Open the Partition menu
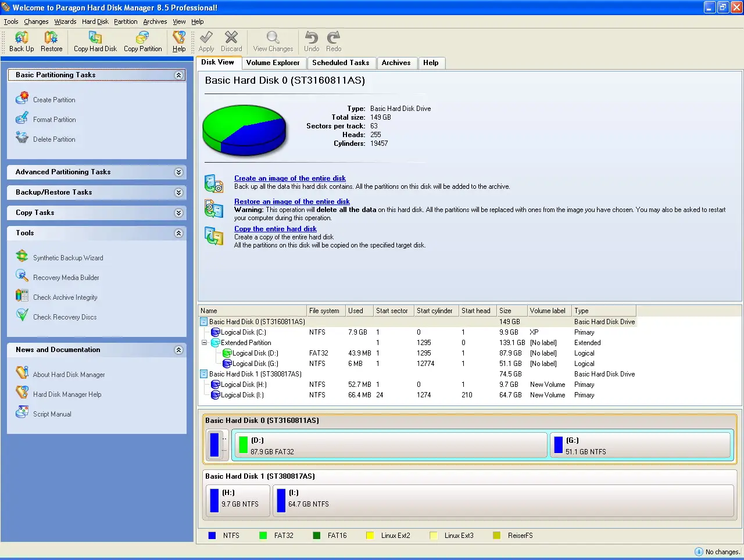 126,21
